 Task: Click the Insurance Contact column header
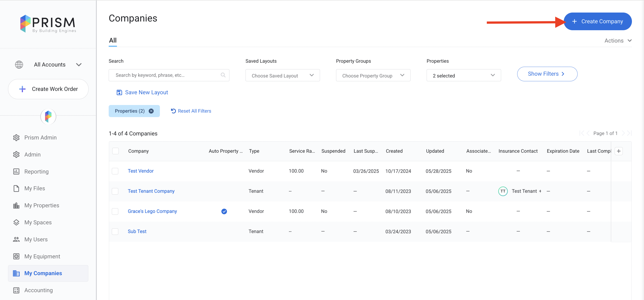click(x=518, y=151)
